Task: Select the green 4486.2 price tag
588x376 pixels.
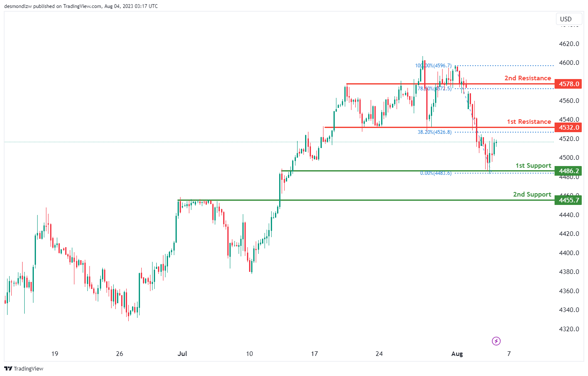Action: [569, 171]
